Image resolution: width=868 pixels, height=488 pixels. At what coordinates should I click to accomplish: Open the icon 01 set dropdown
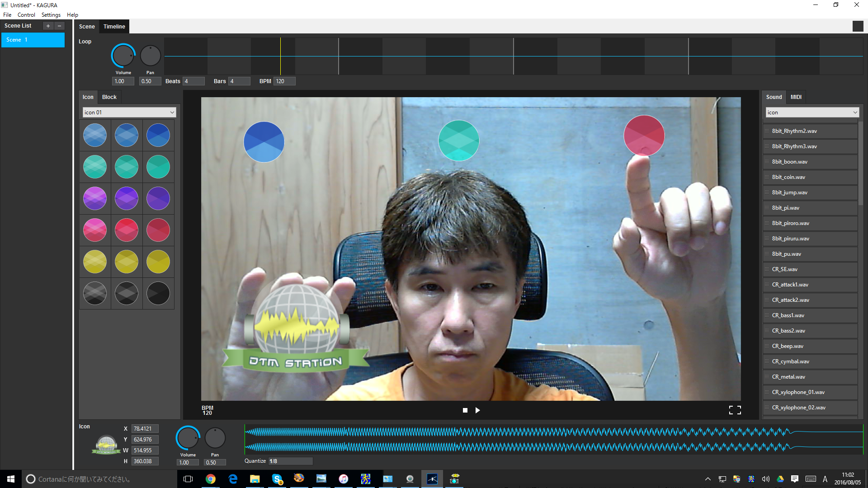[x=129, y=113]
